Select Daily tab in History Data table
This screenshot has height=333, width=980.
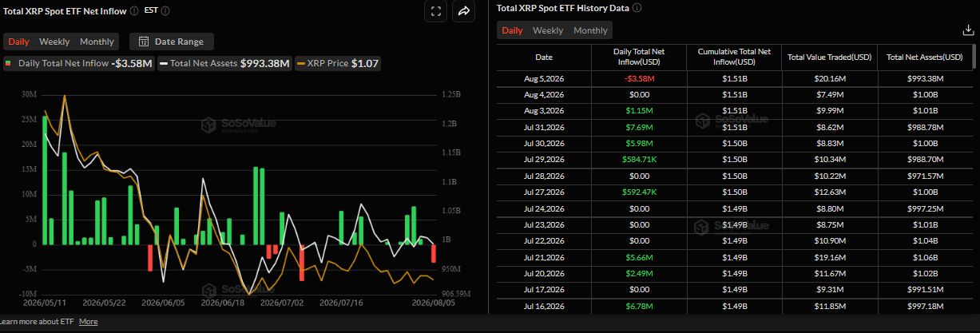pos(513,30)
